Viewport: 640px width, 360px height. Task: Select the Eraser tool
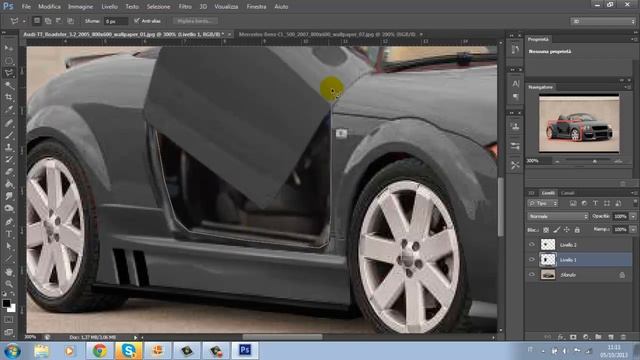[9, 172]
